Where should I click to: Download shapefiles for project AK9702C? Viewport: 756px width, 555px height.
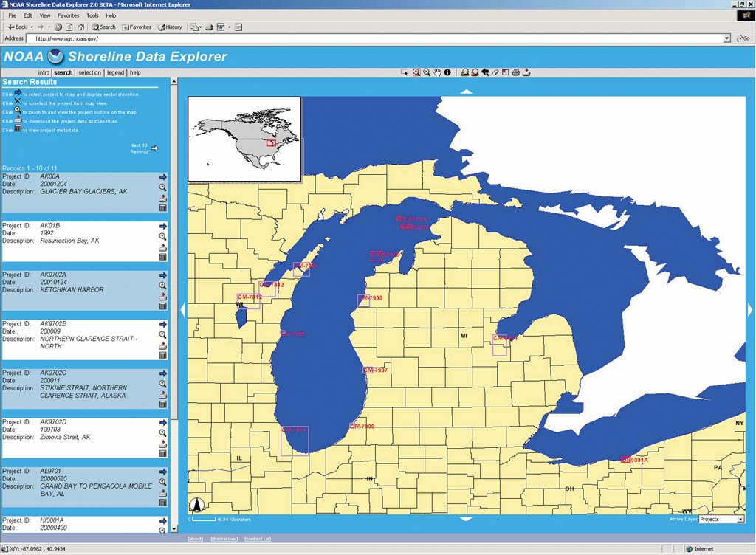click(x=163, y=395)
